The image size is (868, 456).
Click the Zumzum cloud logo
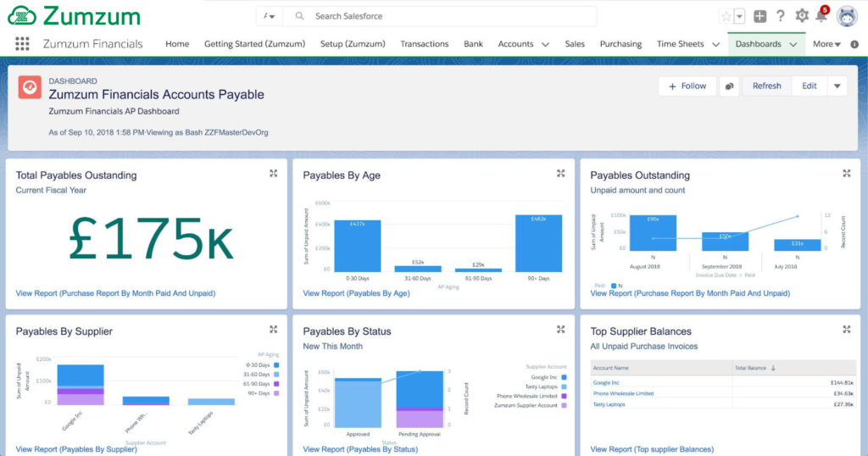coord(22,16)
